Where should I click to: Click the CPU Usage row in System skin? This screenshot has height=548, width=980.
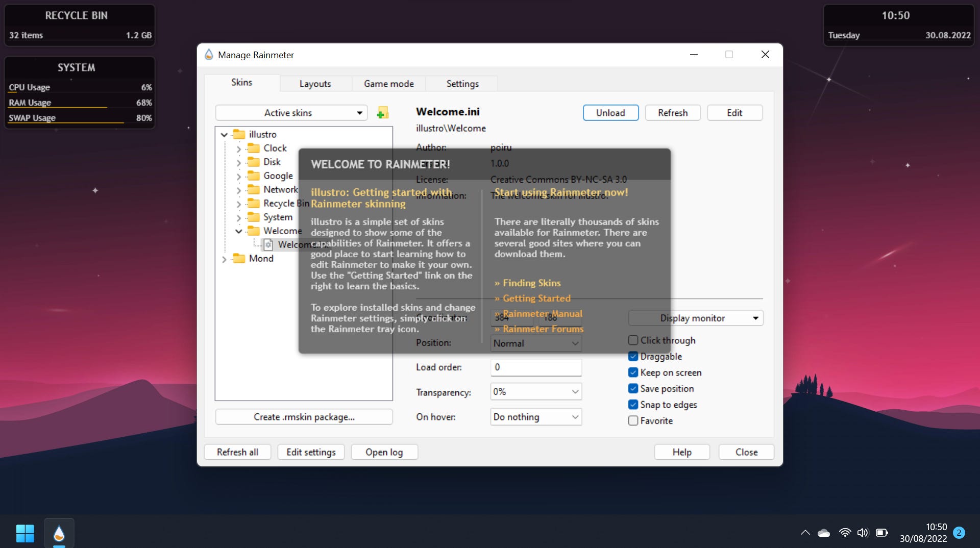[x=80, y=88]
